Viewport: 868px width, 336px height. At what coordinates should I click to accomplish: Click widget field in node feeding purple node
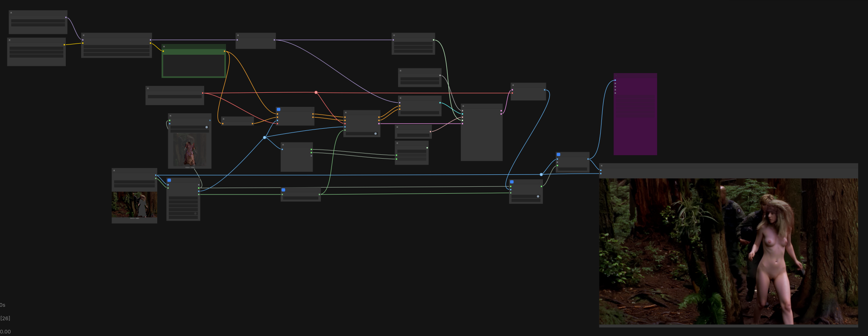(x=573, y=169)
